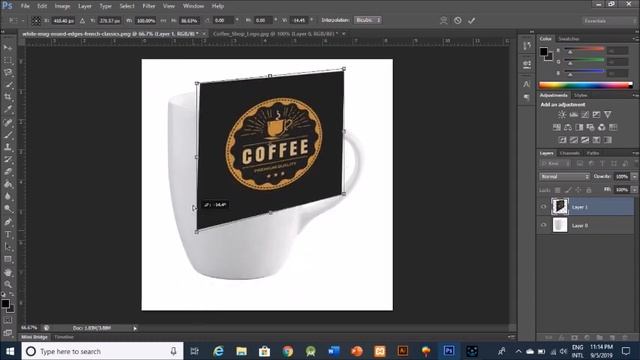Click the foreground color swatch in Color panel
This screenshot has width=640, height=360.
(x=544, y=52)
